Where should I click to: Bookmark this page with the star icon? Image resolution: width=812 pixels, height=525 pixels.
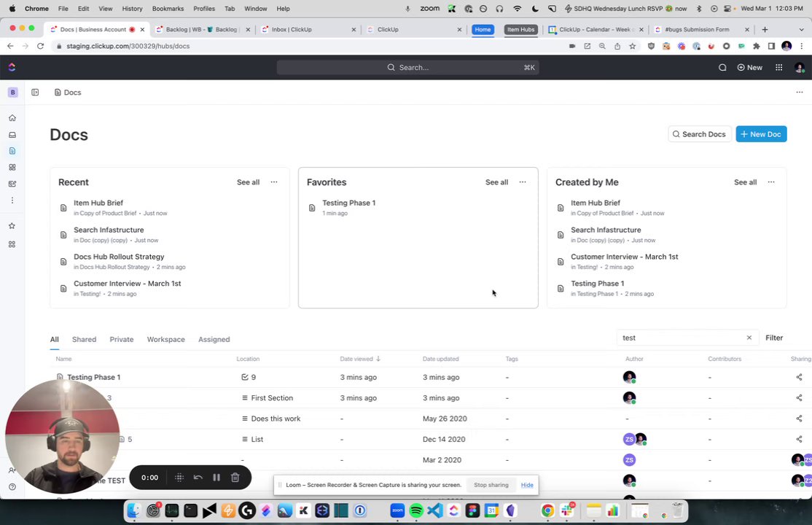point(632,46)
